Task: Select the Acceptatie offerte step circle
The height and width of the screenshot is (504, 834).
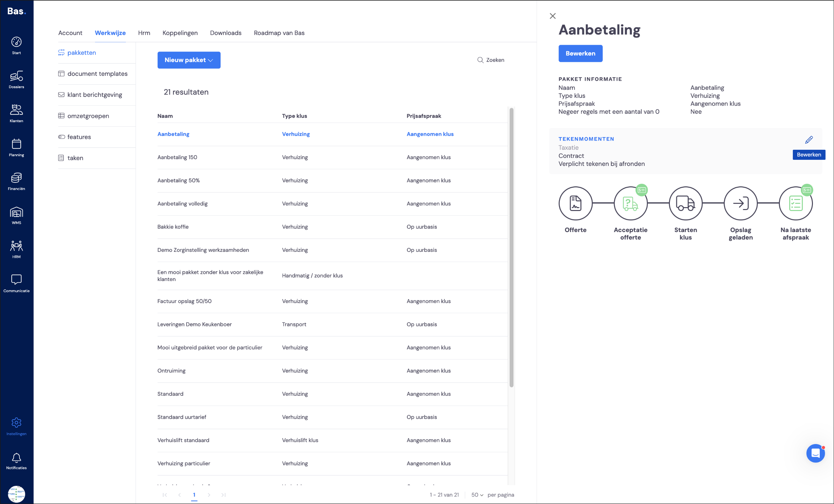Action: [630, 203]
